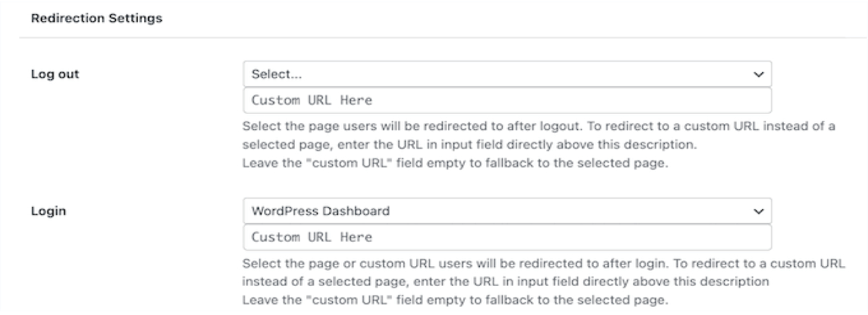
Task: Click the Log out "Leave the custom URL field" note
Action: pos(454,163)
